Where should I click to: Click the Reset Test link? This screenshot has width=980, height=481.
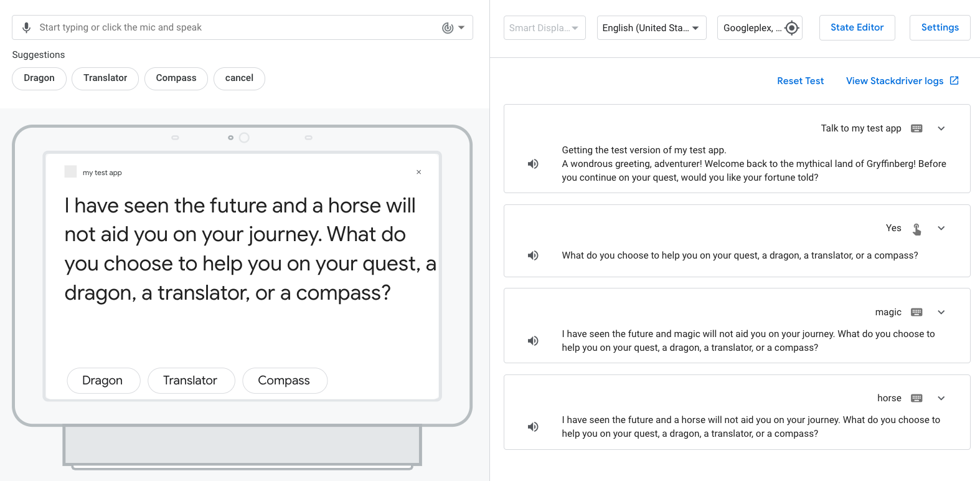[x=800, y=81]
